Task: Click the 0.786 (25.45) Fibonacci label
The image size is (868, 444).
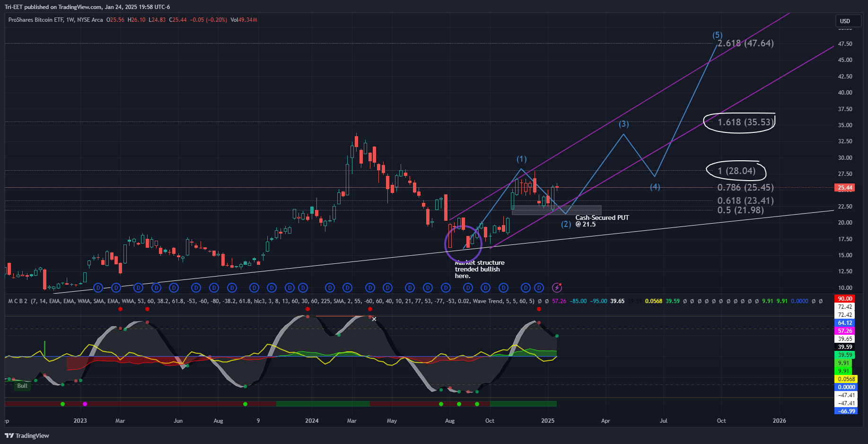Action: [745, 187]
